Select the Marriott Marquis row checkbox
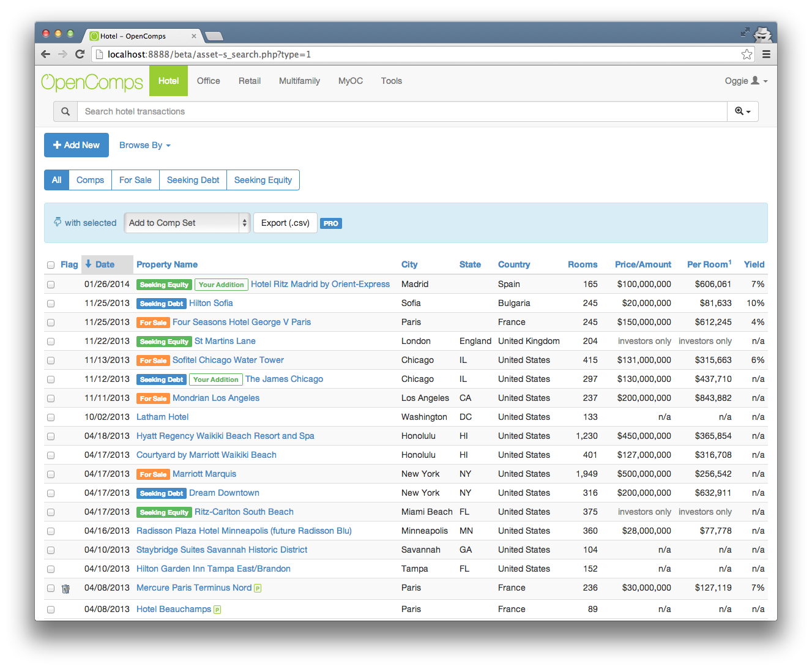Viewport: 812px width, 669px height. (51, 474)
